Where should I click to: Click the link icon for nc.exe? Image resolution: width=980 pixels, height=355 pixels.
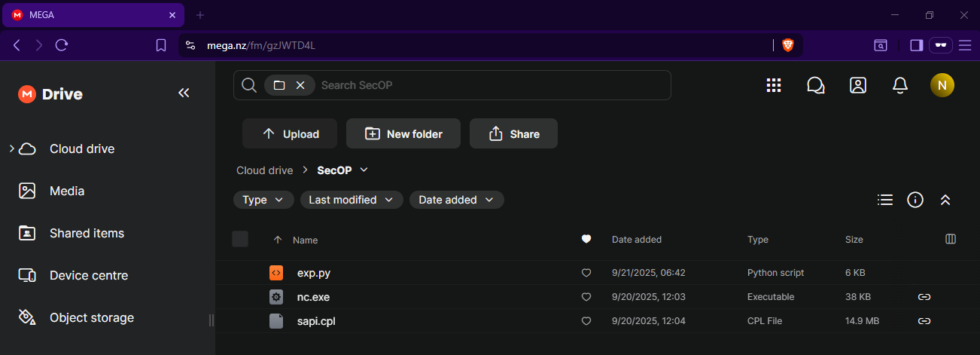point(924,297)
